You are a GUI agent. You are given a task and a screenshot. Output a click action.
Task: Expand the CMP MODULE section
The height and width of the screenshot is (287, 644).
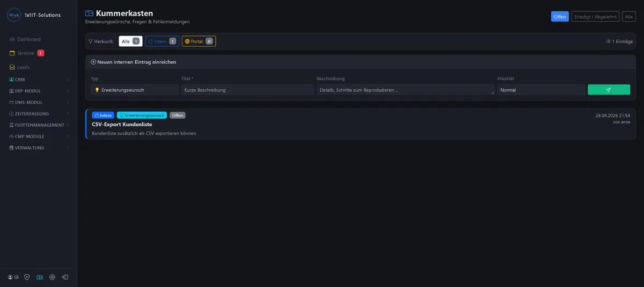(39, 136)
